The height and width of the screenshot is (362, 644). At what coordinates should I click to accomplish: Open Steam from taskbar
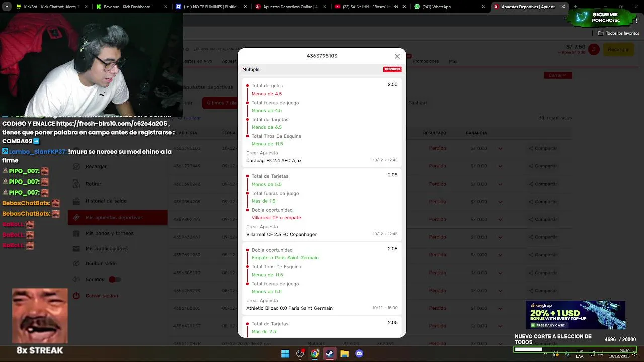(x=330, y=354)
